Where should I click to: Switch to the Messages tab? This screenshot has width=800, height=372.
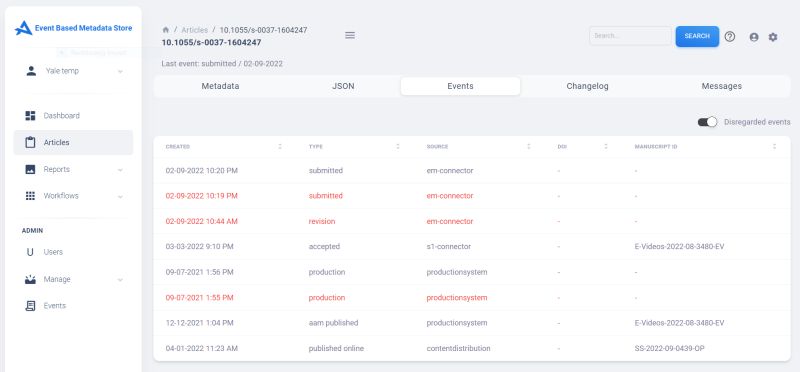coord(721,86)
